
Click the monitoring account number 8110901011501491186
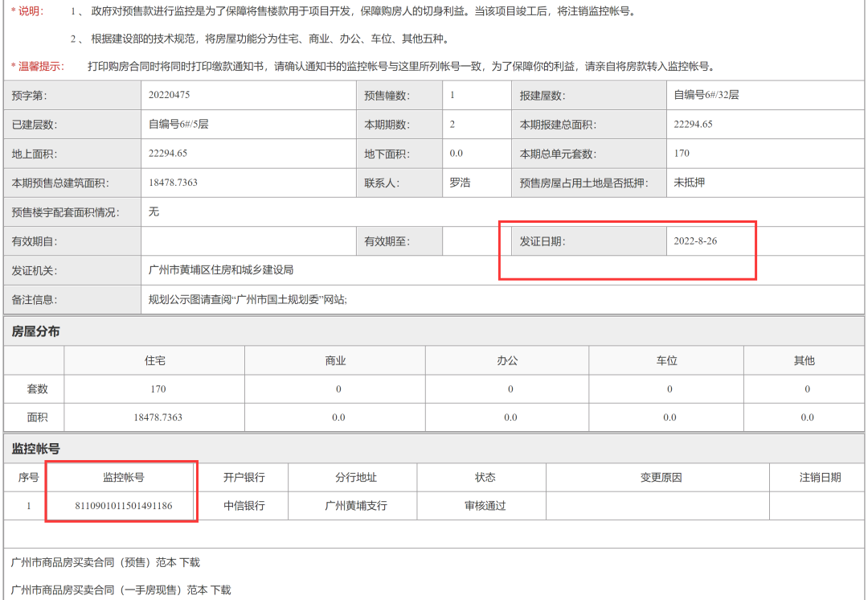point(123,506)
